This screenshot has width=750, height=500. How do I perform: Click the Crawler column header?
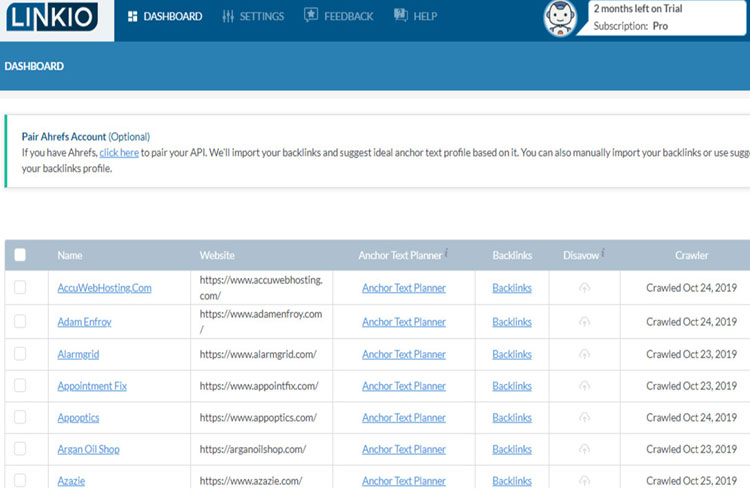[692, 256]
